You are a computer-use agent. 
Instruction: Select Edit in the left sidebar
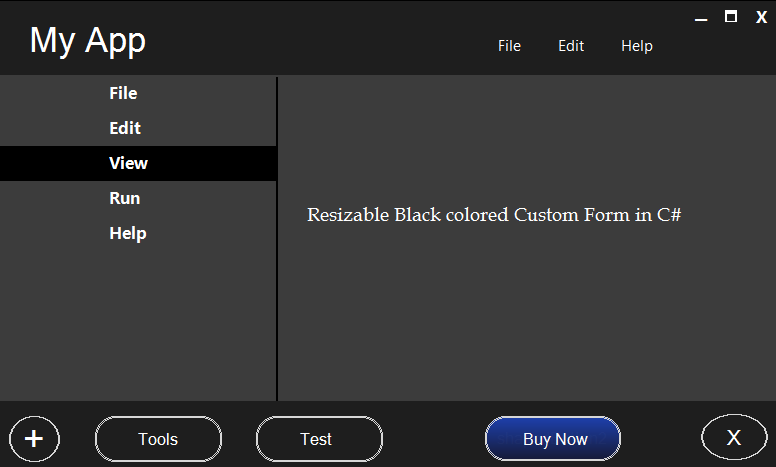click(x=125, y=128)
